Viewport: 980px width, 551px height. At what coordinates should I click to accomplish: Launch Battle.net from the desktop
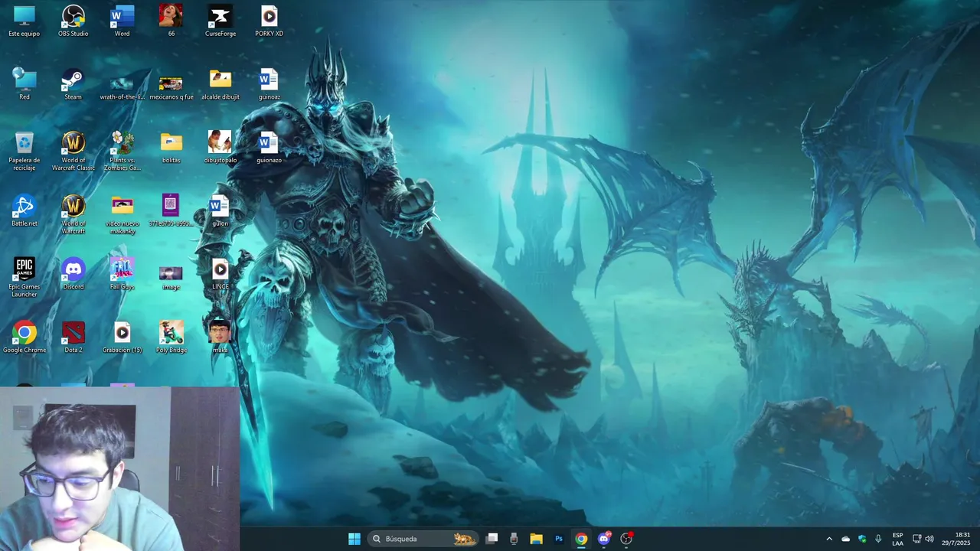pyautogui.click(x=24, y=210)
